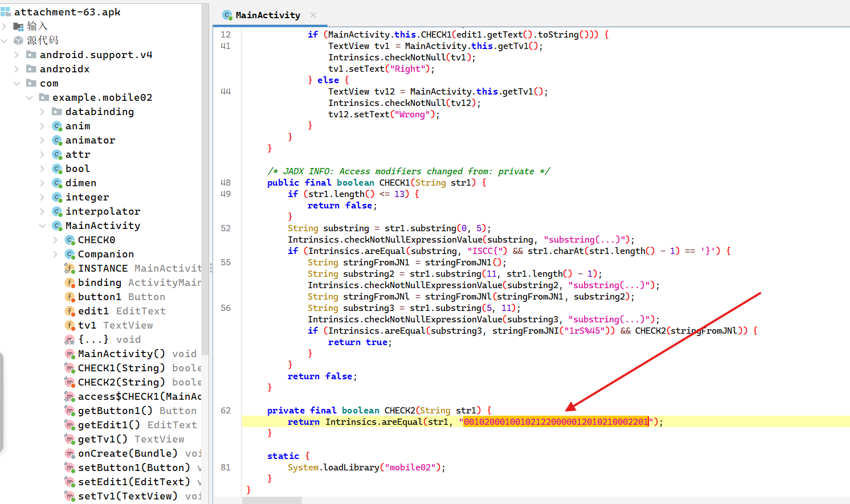Select onCreate(Bundle) method in tree

tap(133, 453)
